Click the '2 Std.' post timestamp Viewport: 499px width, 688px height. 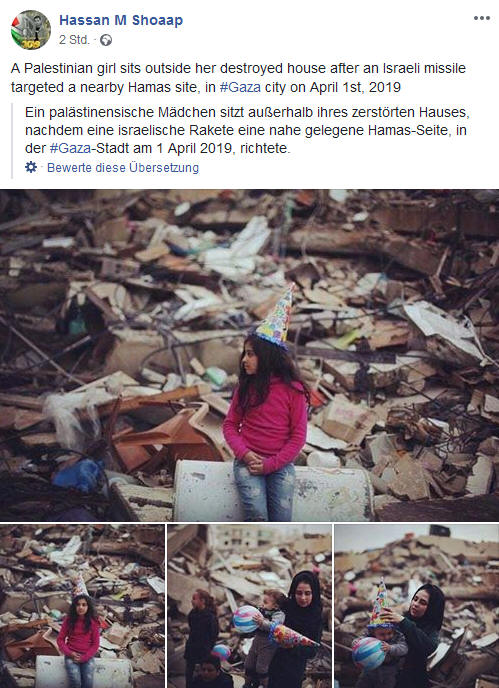pyautogui.click(x=74, y=40)
